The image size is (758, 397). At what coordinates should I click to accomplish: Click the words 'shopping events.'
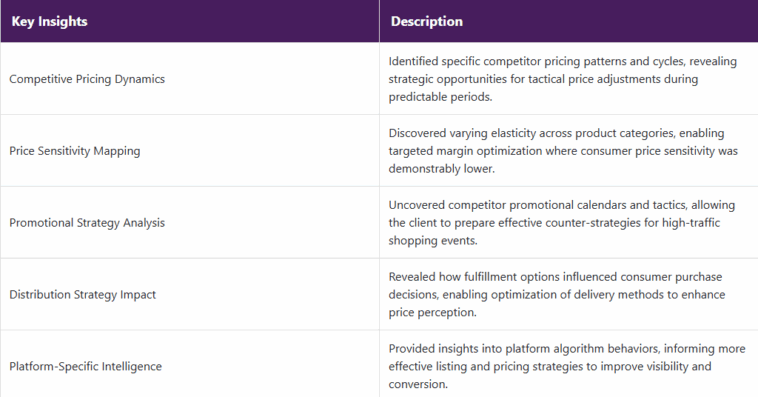[433, 241]
